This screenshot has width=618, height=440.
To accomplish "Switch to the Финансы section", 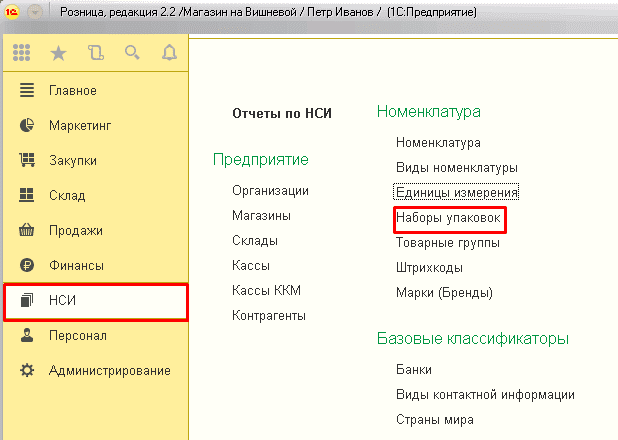I will (76, 266).
